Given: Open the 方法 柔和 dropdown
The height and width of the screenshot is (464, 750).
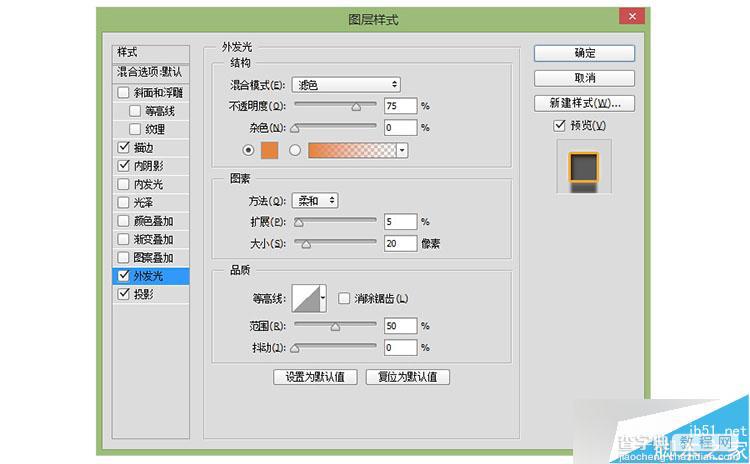Looking at the screenshot, I should tap(315, 200).
